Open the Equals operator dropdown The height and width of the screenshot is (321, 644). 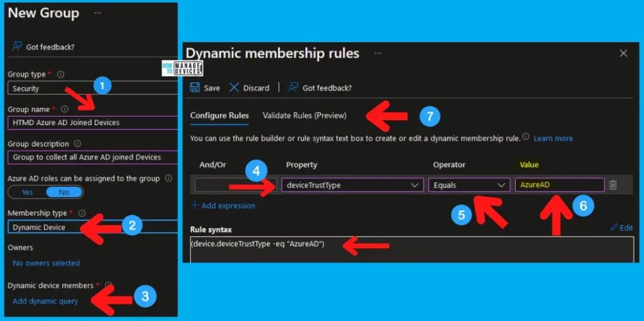(469, 185)
